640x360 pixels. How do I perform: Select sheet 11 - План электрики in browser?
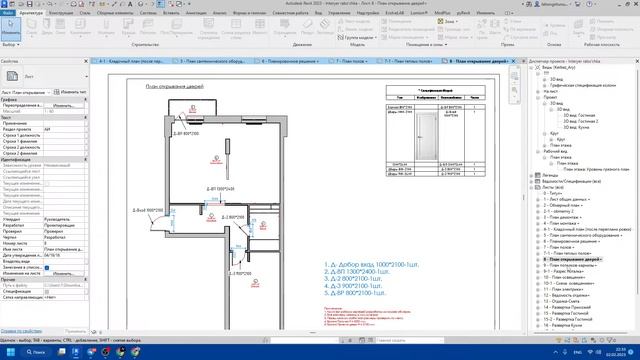click(563, 289)
